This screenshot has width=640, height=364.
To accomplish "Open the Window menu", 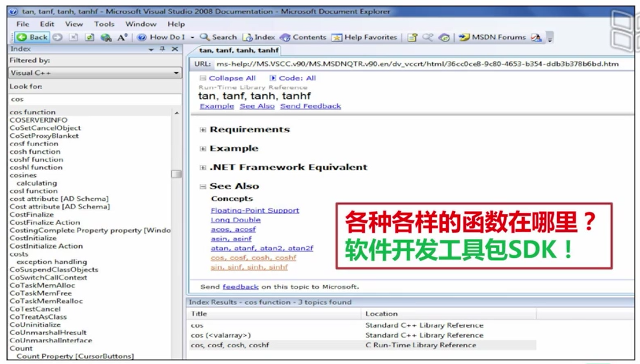I will pyautogui.click(x=141, y=24).
